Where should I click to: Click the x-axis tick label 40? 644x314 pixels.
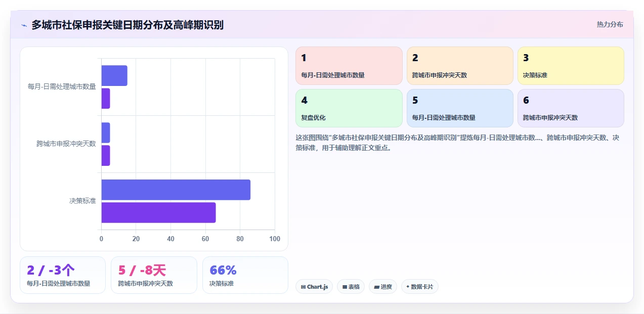click(170, 239)
